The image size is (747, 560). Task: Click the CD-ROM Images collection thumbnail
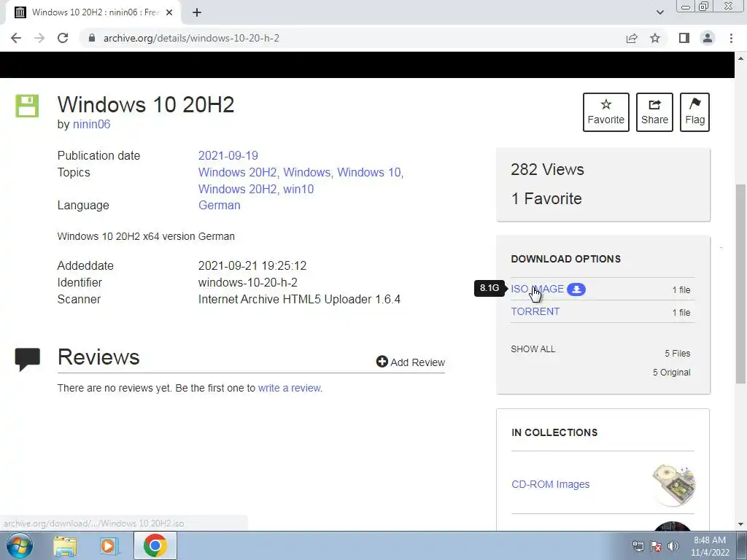coord(674,485)
